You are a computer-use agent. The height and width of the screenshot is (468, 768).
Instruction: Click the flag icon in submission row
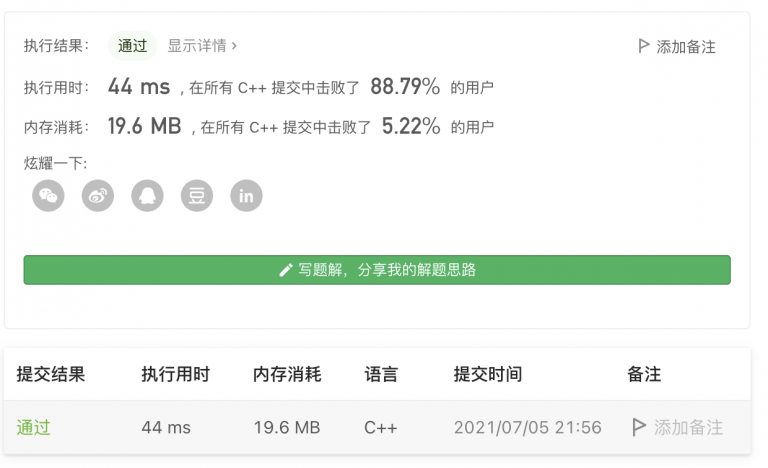(x=638, y=427)
